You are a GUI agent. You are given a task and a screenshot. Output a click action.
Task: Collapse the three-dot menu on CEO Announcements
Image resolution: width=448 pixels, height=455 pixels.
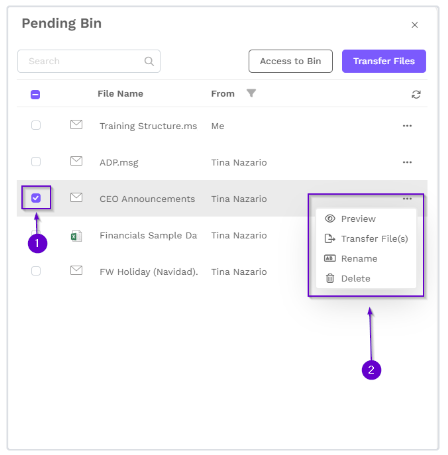click(x=407, y=199)
